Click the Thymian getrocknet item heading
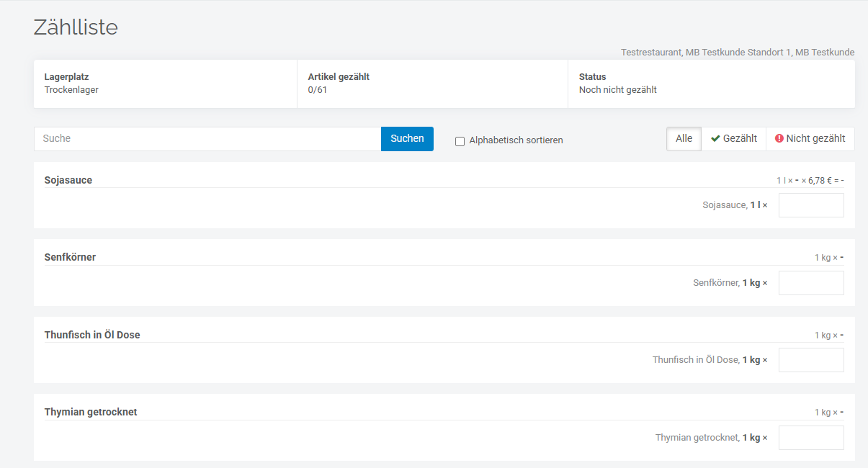Viewport: 868px width, 468px height. coord(91,412)
